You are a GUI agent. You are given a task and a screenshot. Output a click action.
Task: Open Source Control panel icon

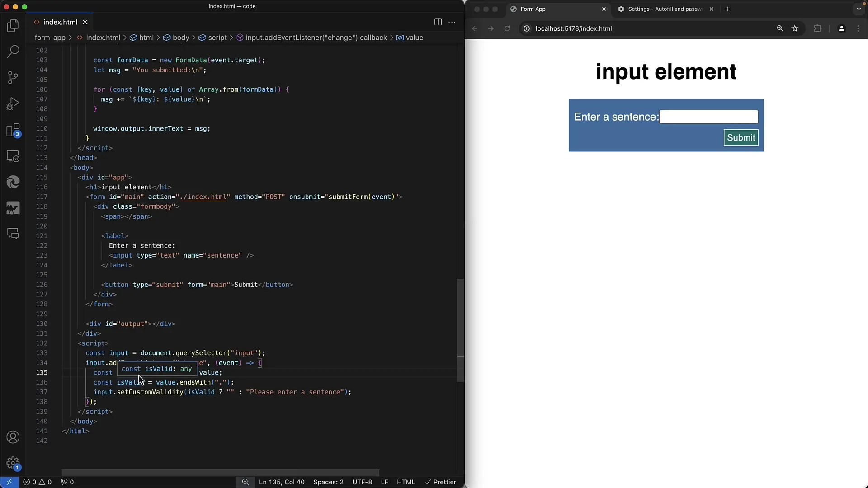pos(13,77)
